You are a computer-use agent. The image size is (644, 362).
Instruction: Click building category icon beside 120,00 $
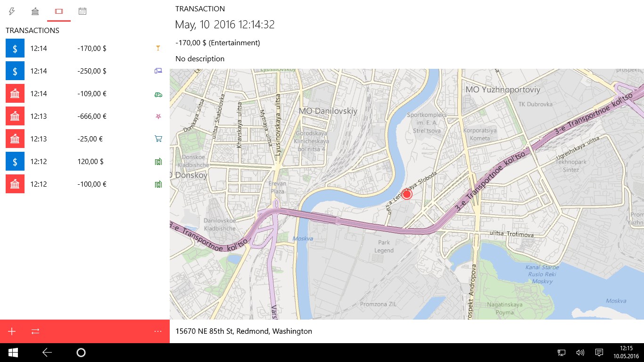coord(158,161)
